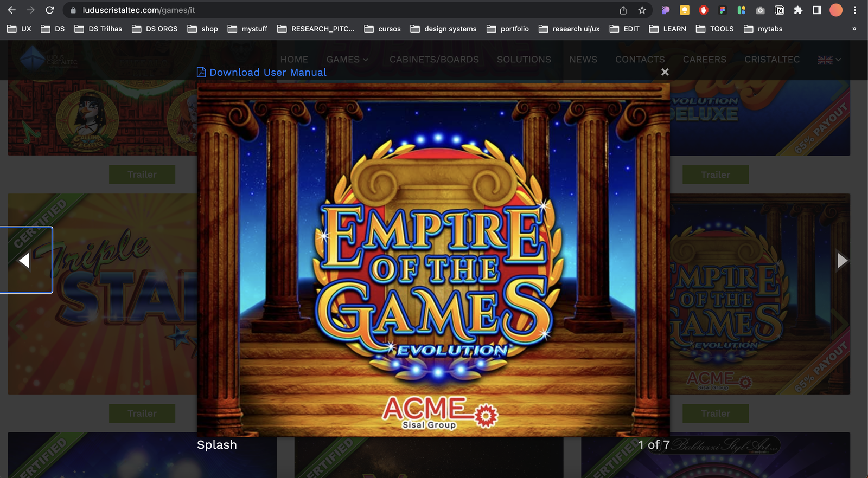Click Trailer button under Triple Star

click(142, 414)
